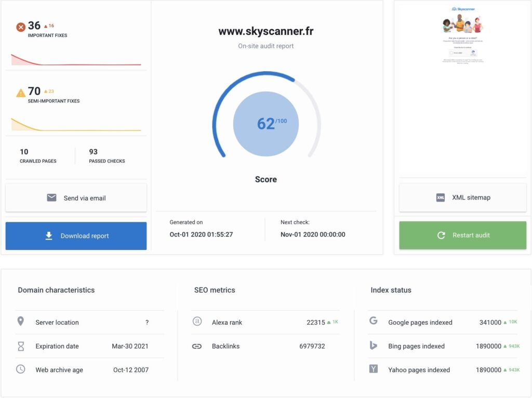Click the www.skyscanner.fr title

tap(266, 31)
